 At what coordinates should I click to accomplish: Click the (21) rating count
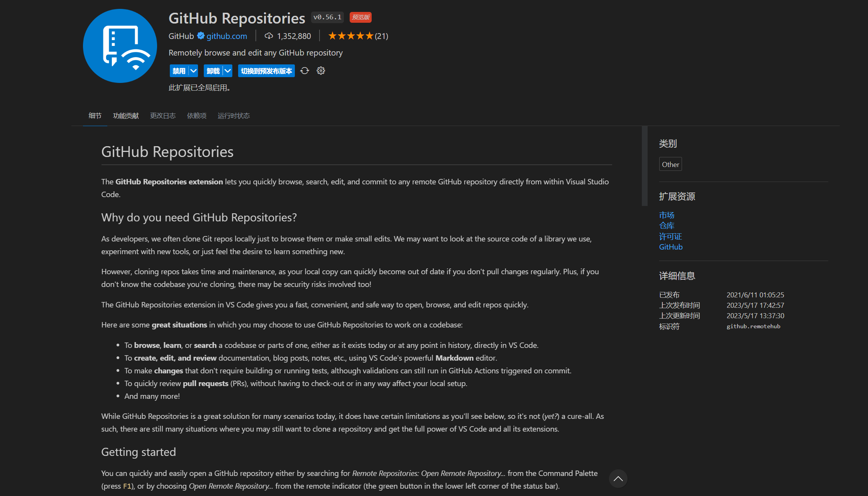381,36
